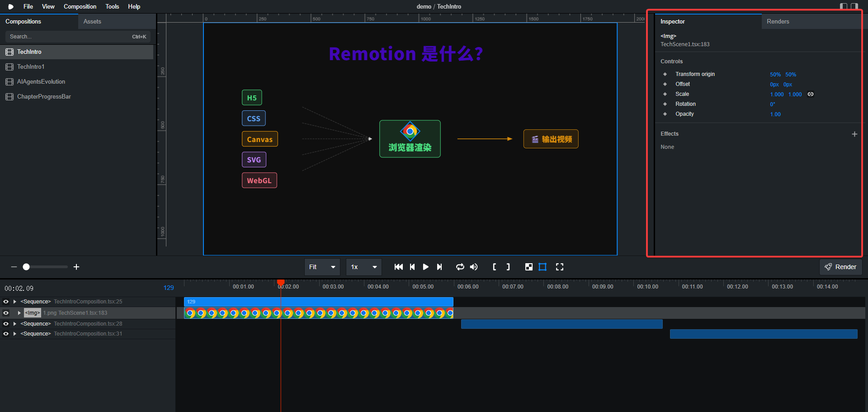The height and width of the screenshot is (412, 868).
Task: Click the Remotion logo icon
Action: point(10,7)
